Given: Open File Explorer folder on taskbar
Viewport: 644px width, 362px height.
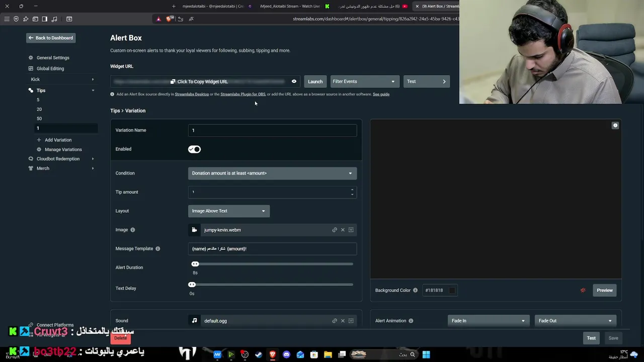Looking at the screenshot, I should click(x=328, y=354).
